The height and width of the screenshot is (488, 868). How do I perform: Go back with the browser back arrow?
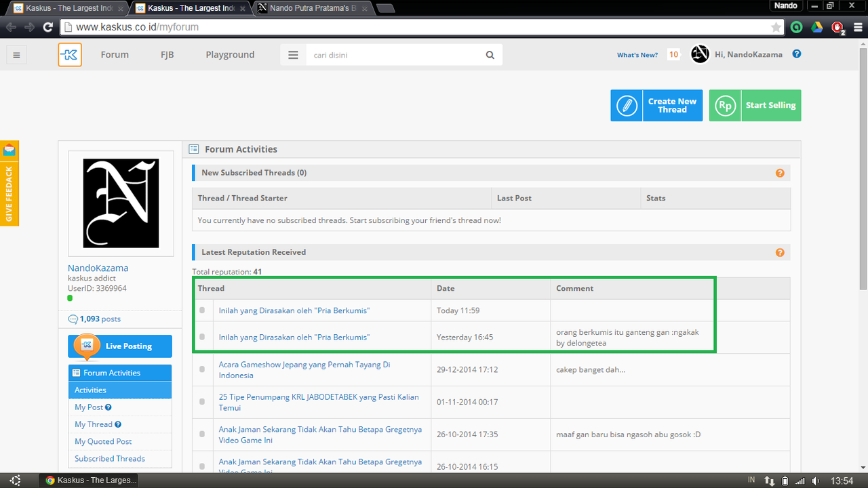(x=12, y=27)
